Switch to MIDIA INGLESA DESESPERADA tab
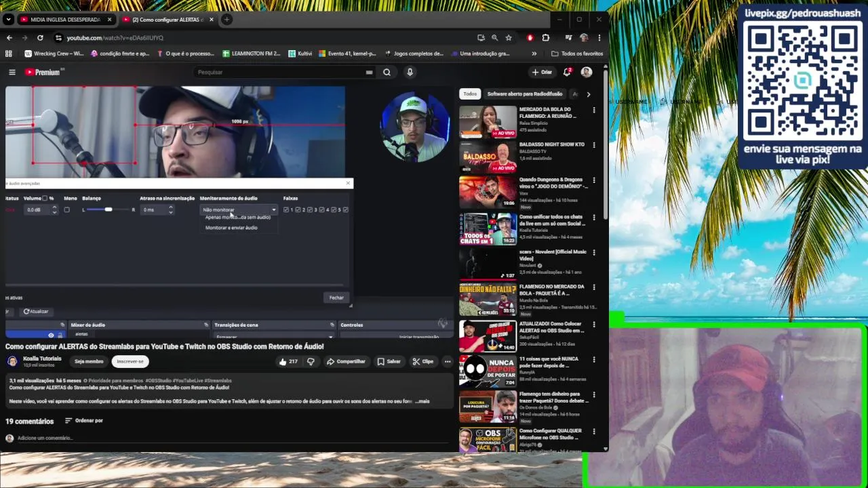The height and width of the screenshot is (488, 868). click(65, 20)
